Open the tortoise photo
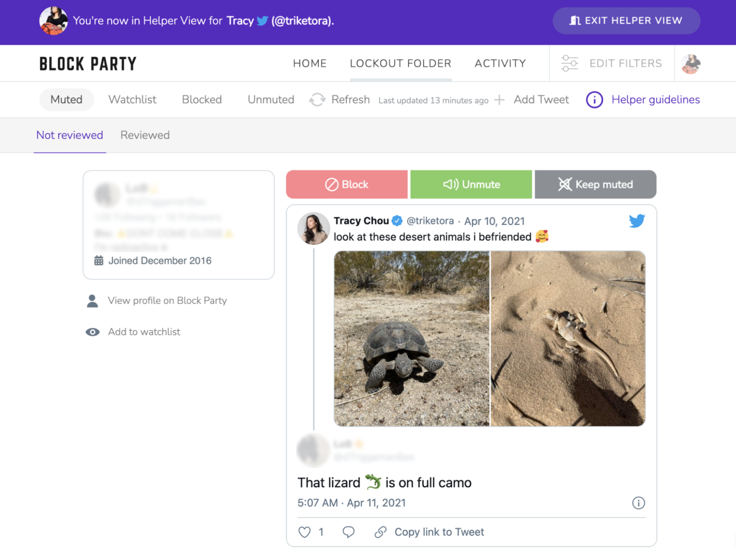Viewport: 736px width, 560px height. point(412,338)
